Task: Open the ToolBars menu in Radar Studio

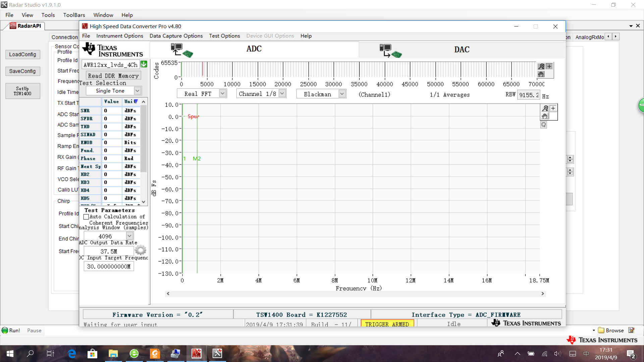Action: tap(74, 15)
